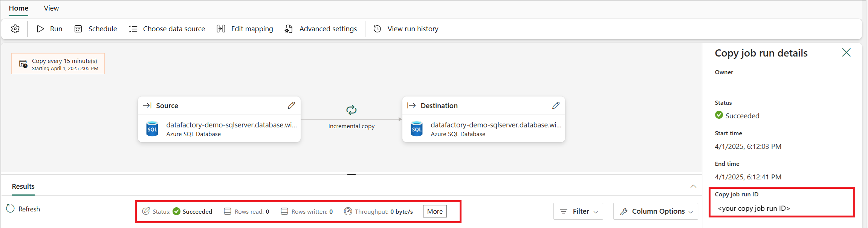Close the Copy job run details panel

click(846, 53)
